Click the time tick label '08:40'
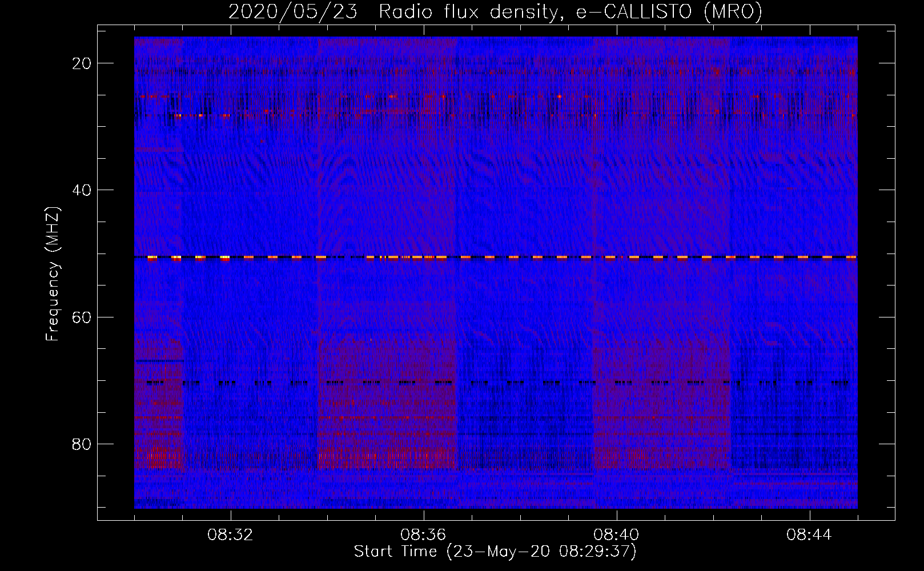 pos(616,535)
